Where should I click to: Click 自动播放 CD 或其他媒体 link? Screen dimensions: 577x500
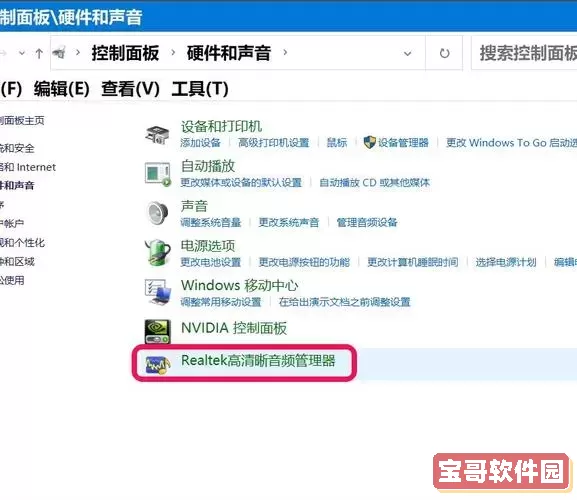374,182
